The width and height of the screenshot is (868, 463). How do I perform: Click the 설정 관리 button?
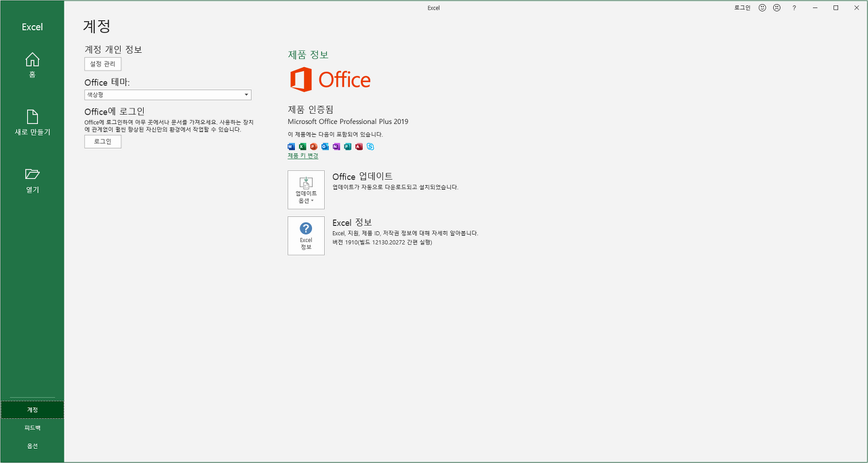pos(102,64)
